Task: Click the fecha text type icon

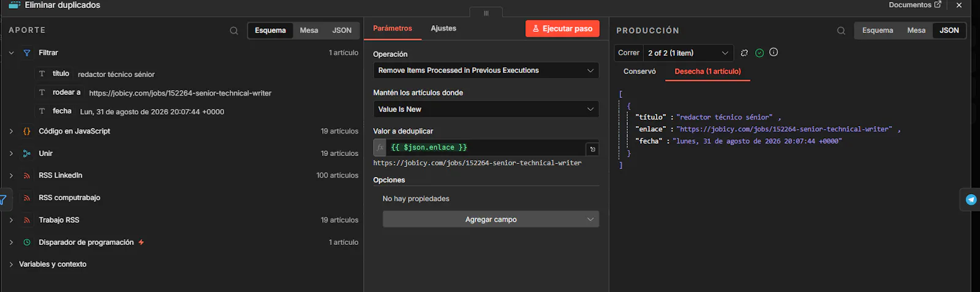Action: click(42, 111)
